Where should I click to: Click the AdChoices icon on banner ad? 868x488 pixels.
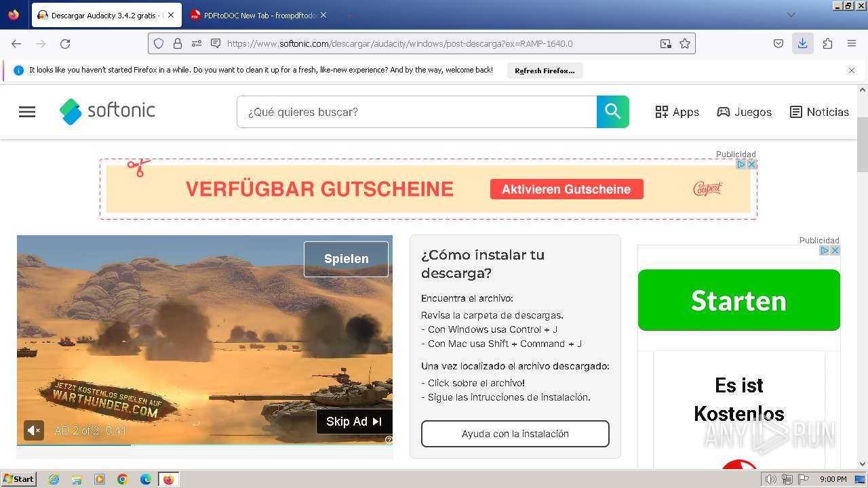pyautogui.click(x=741, y=164)
